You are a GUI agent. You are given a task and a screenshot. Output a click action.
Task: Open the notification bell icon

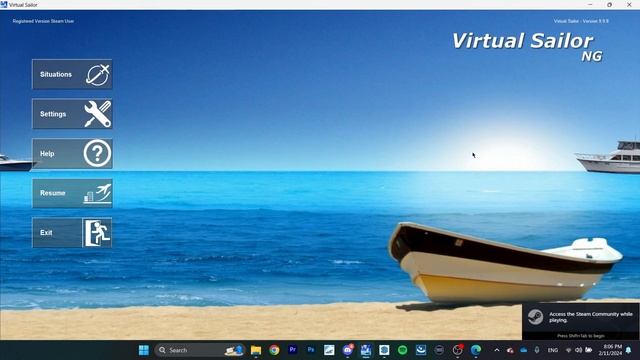click(x=629, y=350)
